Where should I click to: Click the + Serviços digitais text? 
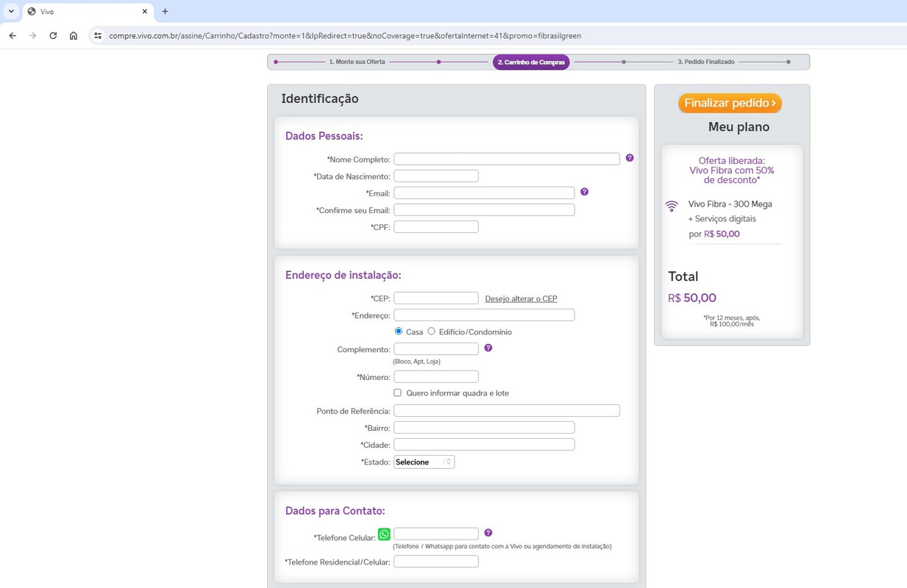[722, 218]
